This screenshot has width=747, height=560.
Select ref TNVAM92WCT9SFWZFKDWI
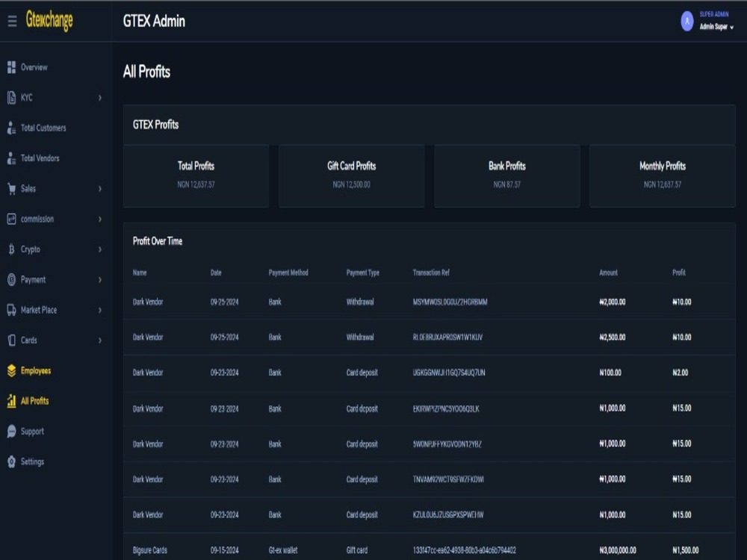(x=448, y=479)
